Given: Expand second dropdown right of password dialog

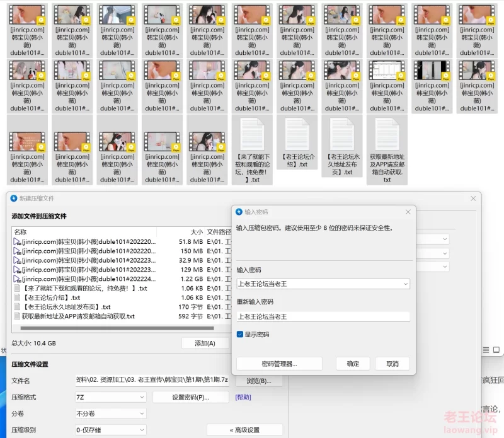Looking at the screenshot, I should click(445, 253).
